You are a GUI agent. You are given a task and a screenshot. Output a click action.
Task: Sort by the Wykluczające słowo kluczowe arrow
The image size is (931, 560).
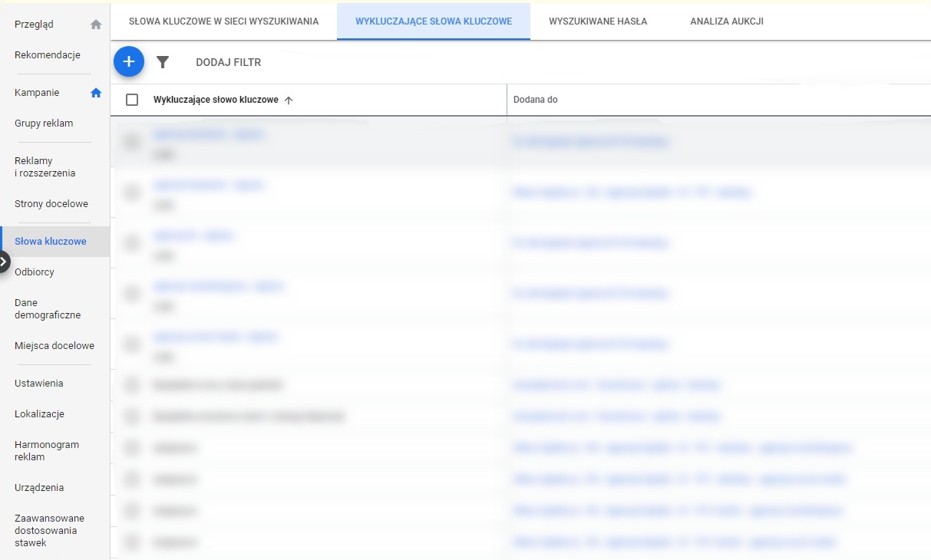[289, 100]
